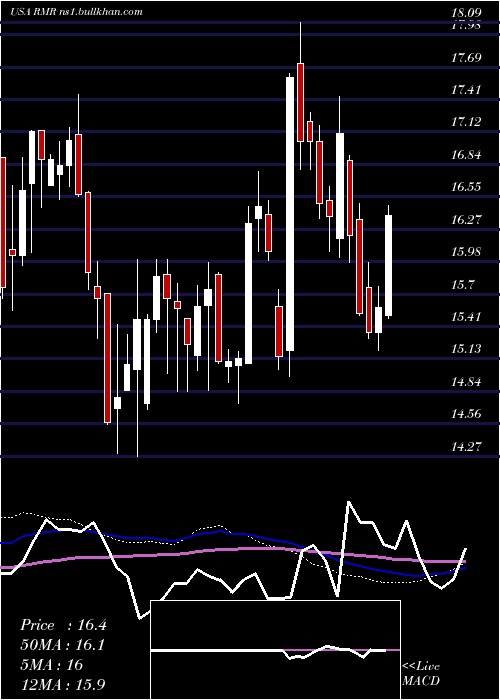Click the 16.84 price axis label
The height and width of the screenshot is (700, 500).
click(466, 155)
